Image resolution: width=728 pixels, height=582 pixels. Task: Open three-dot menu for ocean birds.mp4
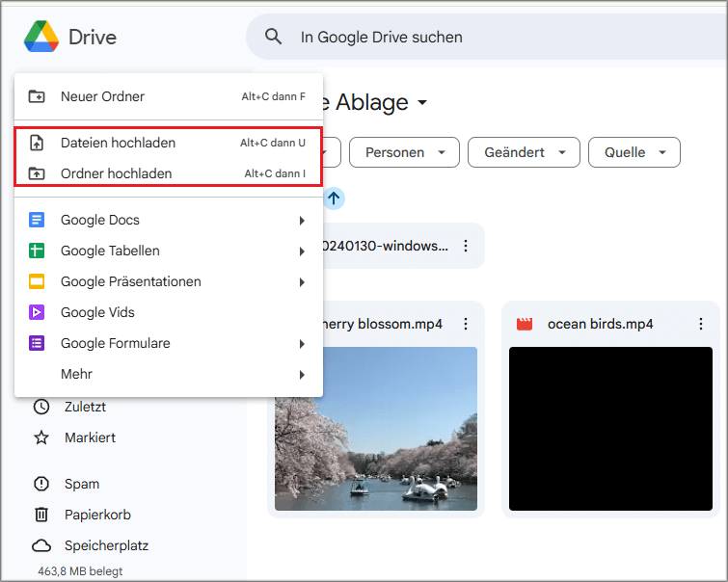click(701, 324)
